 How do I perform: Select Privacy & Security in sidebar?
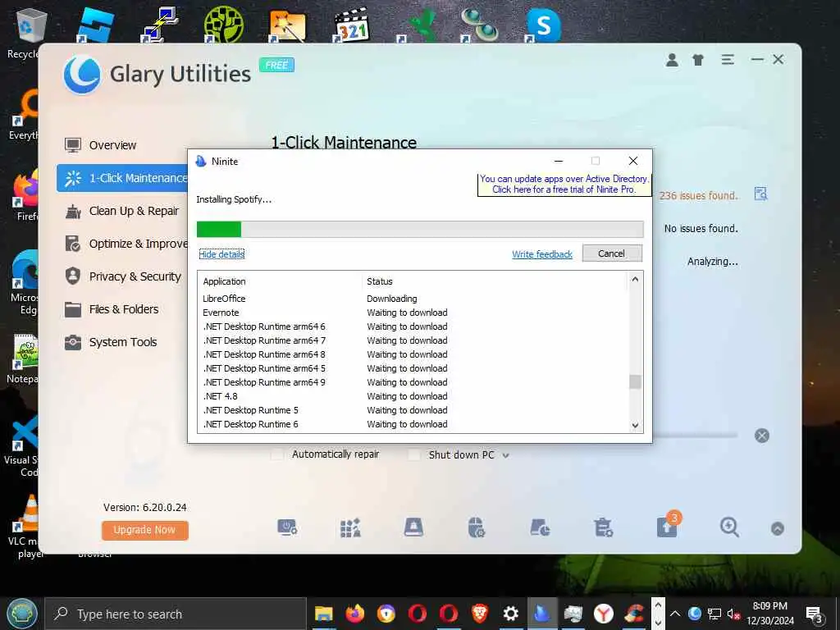tap(123, 276)
